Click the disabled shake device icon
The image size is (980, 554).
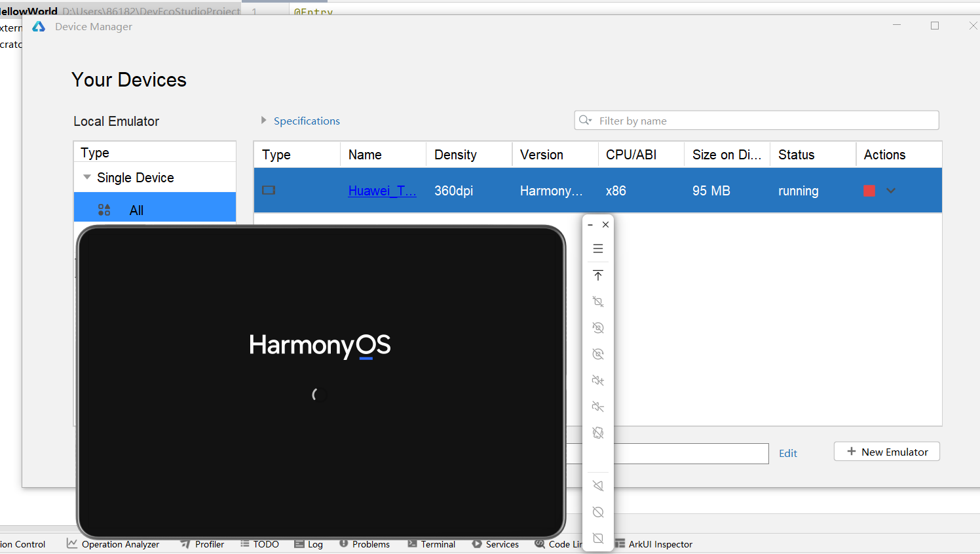(x=598, y=433)
